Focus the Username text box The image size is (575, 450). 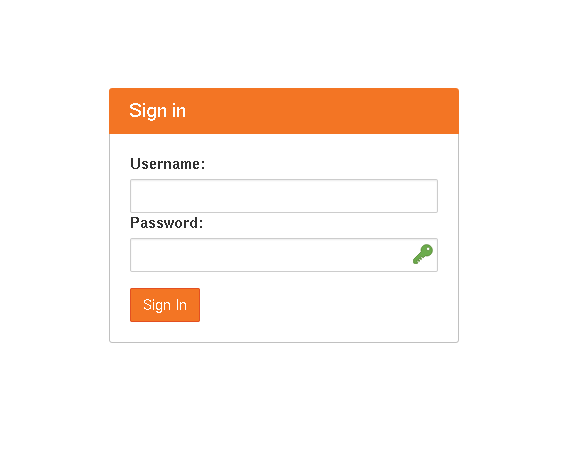tap(284, 196)
